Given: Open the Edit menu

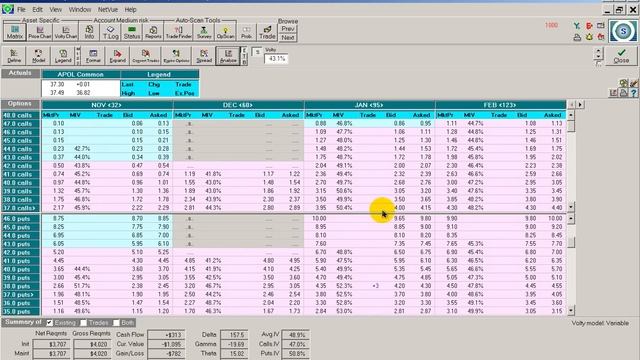Looking at the screenshot, I should [38, 9].
